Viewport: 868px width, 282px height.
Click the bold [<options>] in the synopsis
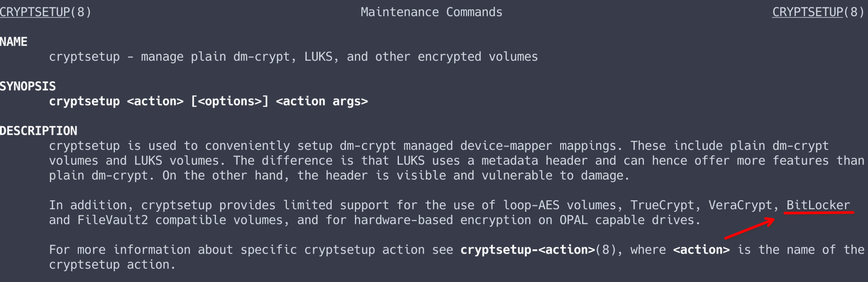230,102
